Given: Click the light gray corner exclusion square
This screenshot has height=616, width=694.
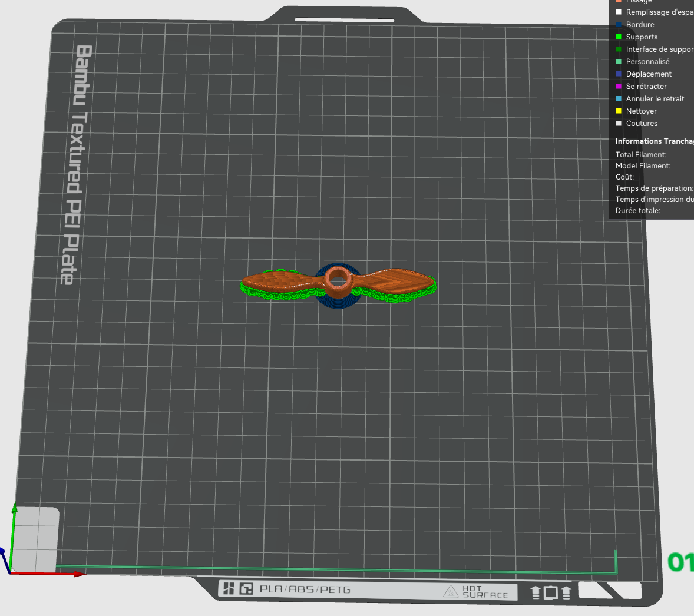Looking at the screenshot, I should (36, 539).
